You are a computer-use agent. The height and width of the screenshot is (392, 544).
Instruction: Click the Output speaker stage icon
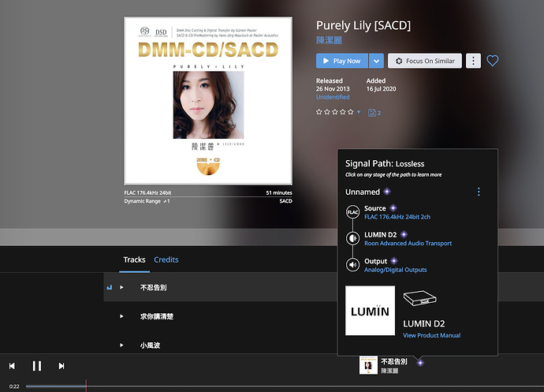point(353,264)
